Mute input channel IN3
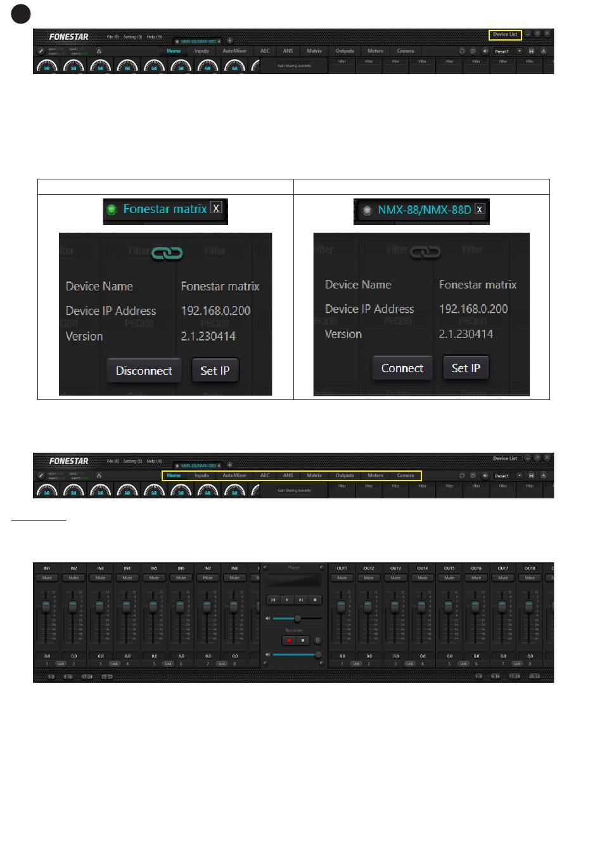Screen dimensions: 602x868 coord(101,578)
